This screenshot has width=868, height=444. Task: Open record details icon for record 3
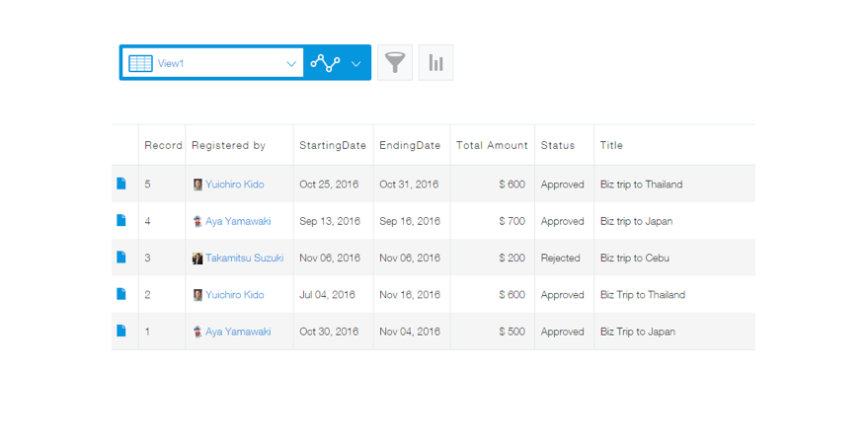pyautogui.click(x=121, y=258)
